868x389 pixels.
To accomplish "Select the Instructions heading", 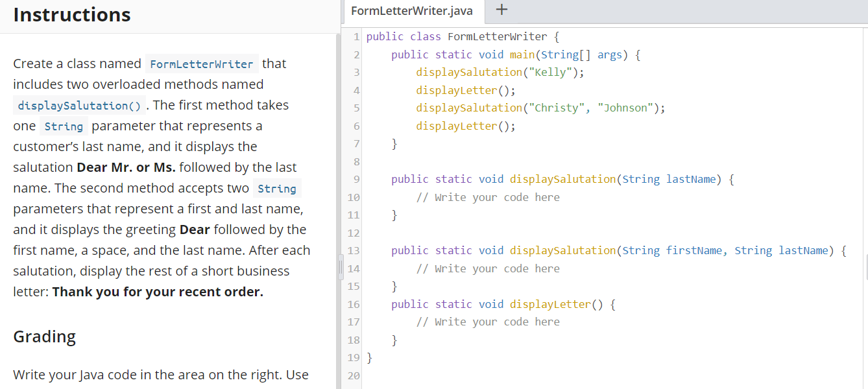I will click(71, 14).
